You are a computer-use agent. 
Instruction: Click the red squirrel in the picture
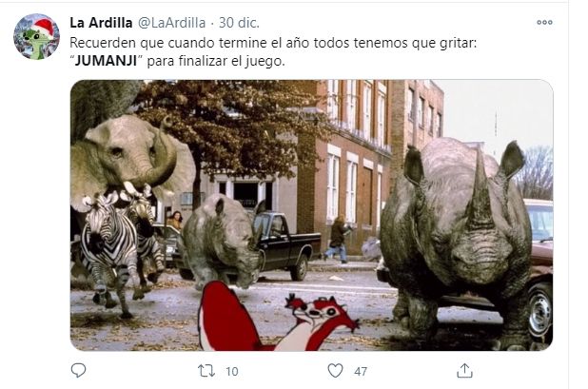tap(277, 317)
